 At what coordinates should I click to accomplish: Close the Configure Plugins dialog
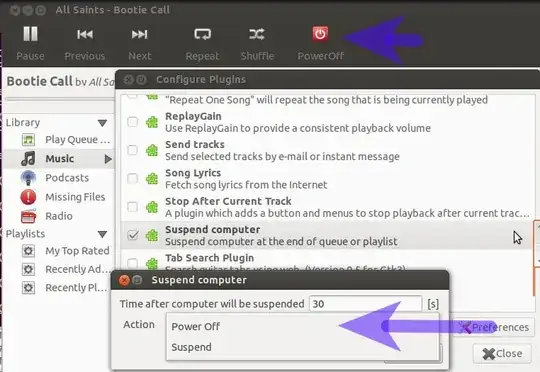[502, 353]
